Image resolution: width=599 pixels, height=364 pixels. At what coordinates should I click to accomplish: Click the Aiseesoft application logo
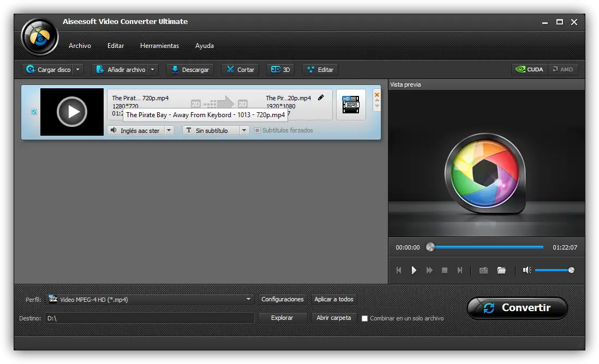click(x=40, y=37)
